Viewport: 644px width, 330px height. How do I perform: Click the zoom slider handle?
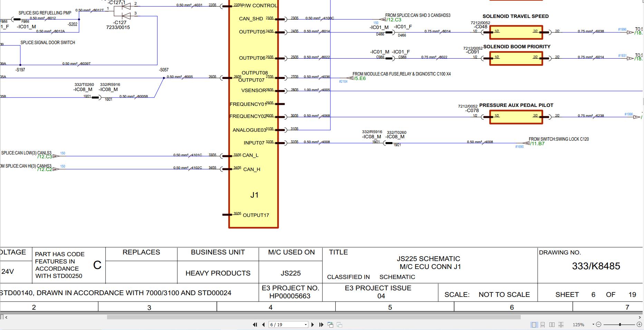coord(620,324)
